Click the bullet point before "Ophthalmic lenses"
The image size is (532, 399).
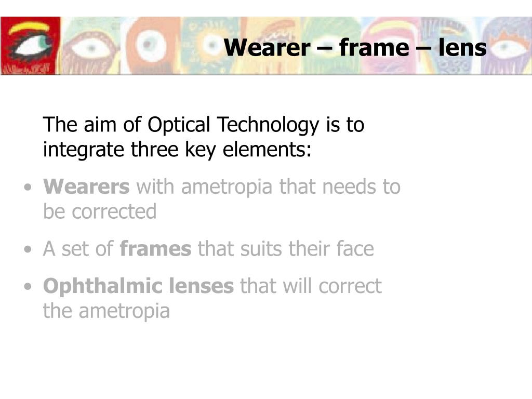pyautogui.click(x=28, y=287)
